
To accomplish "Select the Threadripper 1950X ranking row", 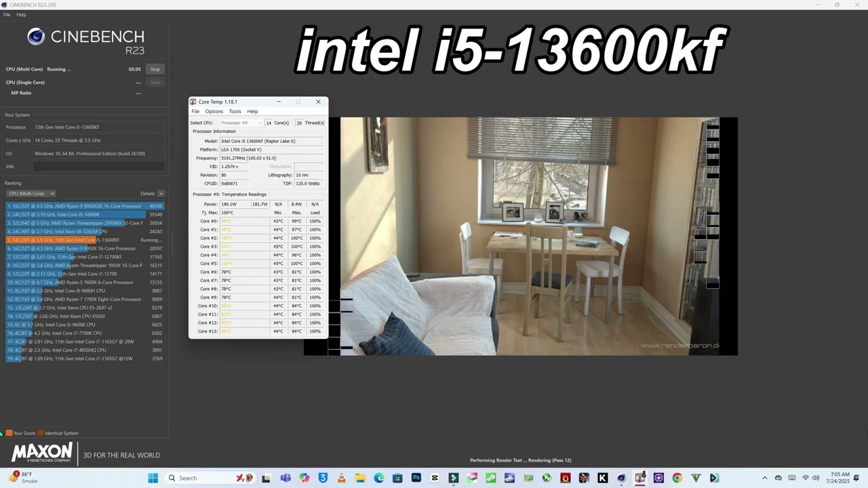I will [x=85, y=266].
